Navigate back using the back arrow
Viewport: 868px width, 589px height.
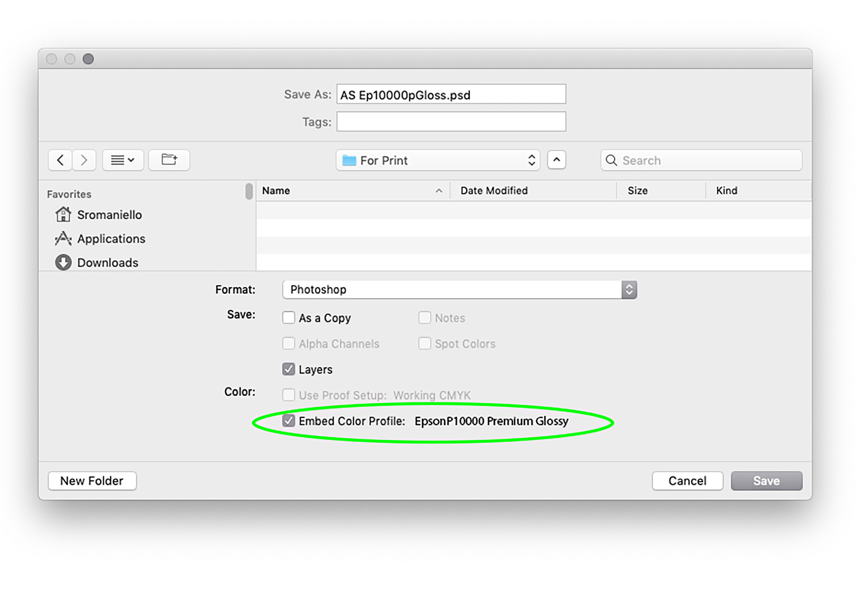tap(60, 160)
